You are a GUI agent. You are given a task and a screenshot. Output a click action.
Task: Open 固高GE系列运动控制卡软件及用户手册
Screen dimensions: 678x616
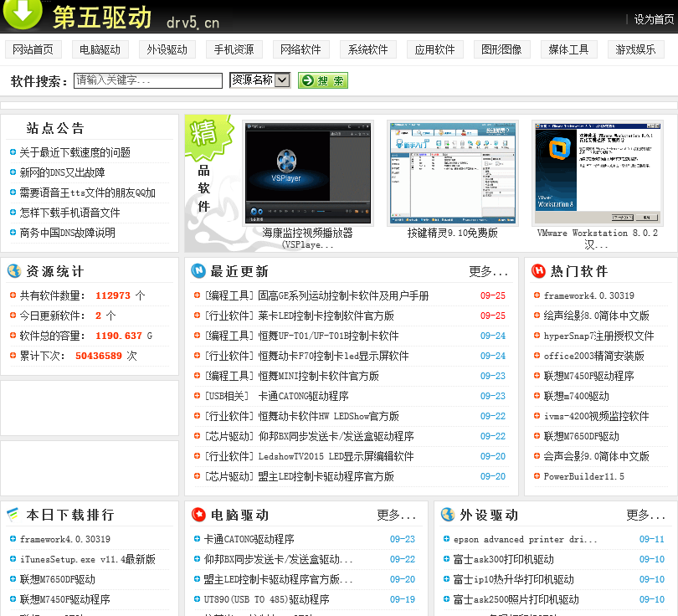point(343,295)
